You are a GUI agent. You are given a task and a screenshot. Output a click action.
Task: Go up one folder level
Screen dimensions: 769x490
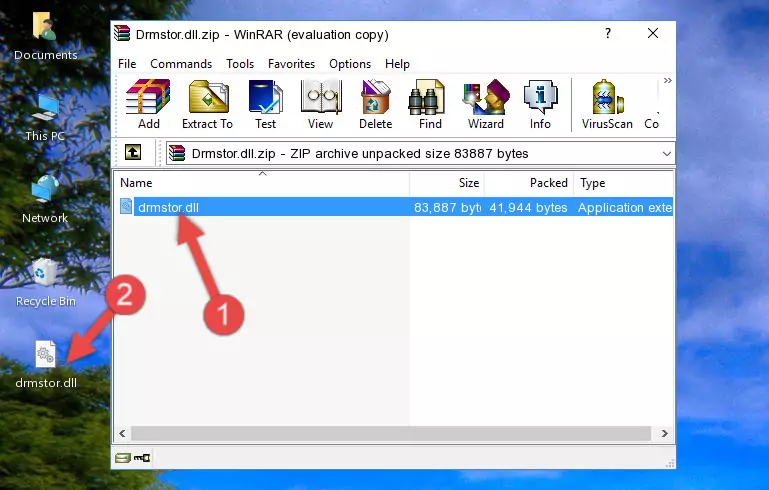tap(133, 153)
